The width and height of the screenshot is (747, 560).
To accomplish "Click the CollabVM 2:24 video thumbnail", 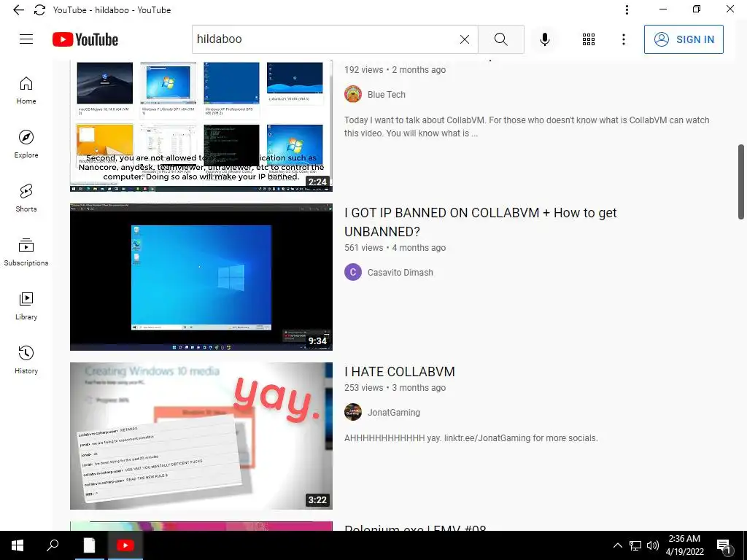I will [201, 125].
